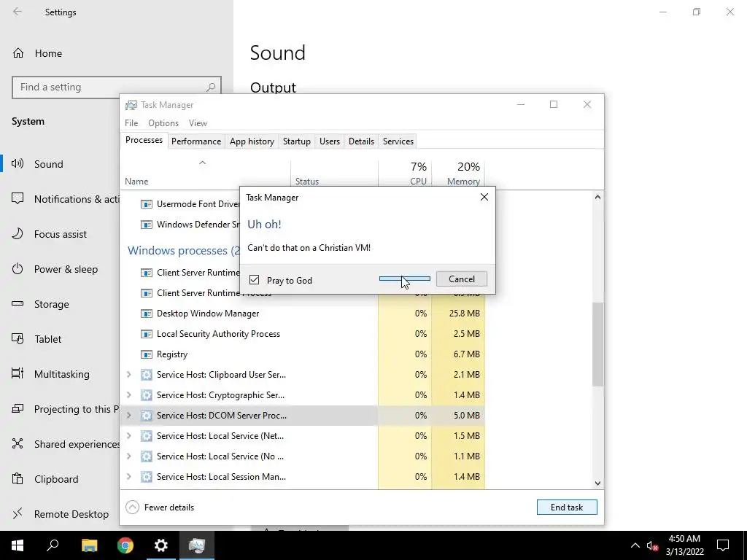
Task: Click the Home icon in Settings sidebar
Action: (18, 52)
